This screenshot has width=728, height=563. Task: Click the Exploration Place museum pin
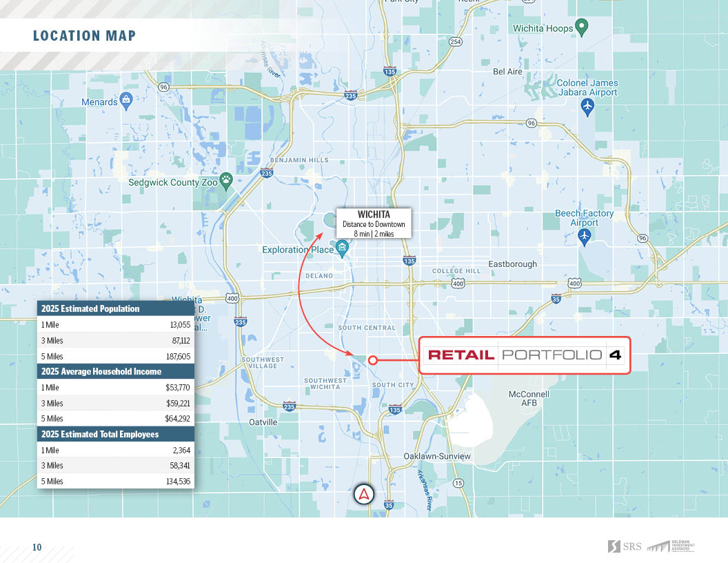[342, 248]
